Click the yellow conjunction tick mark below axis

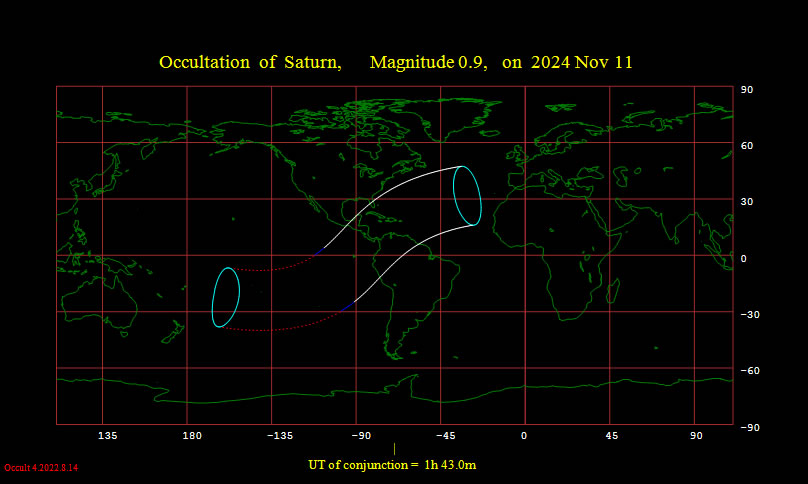tap(395, 449)
